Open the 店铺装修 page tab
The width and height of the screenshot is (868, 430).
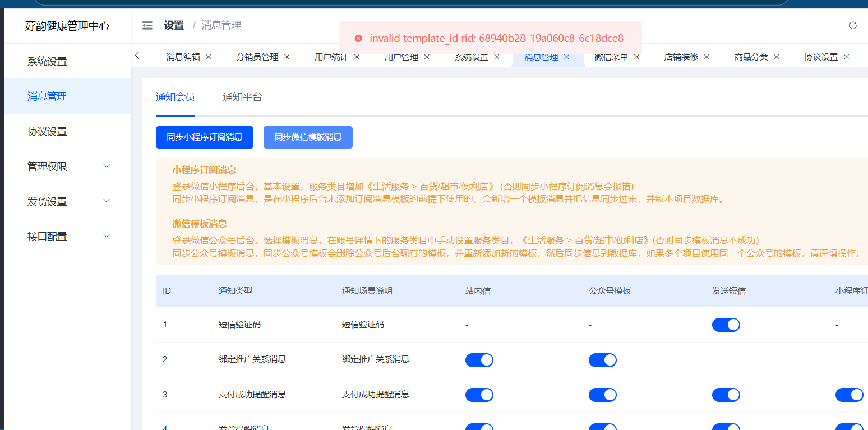681,57
